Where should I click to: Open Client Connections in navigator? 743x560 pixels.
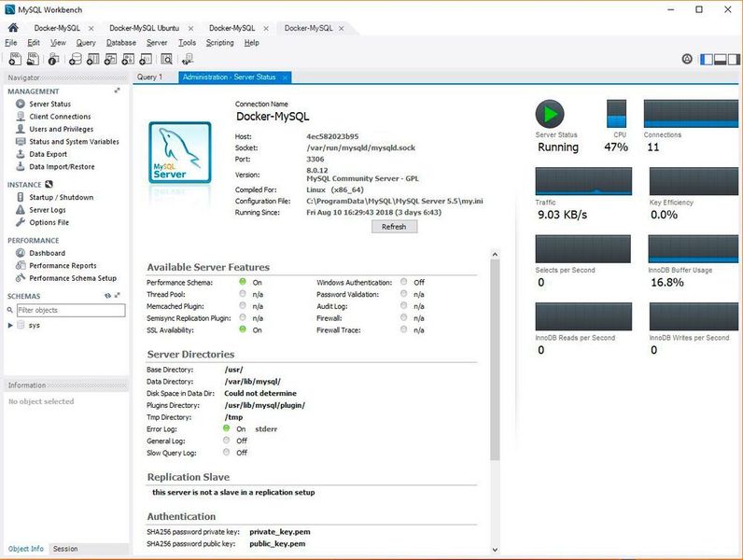(x=60, y=117)
